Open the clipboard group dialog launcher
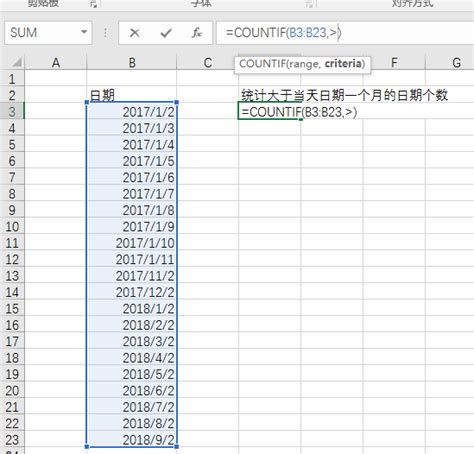Screen dimensions: 474x454 tap(94, 4)
